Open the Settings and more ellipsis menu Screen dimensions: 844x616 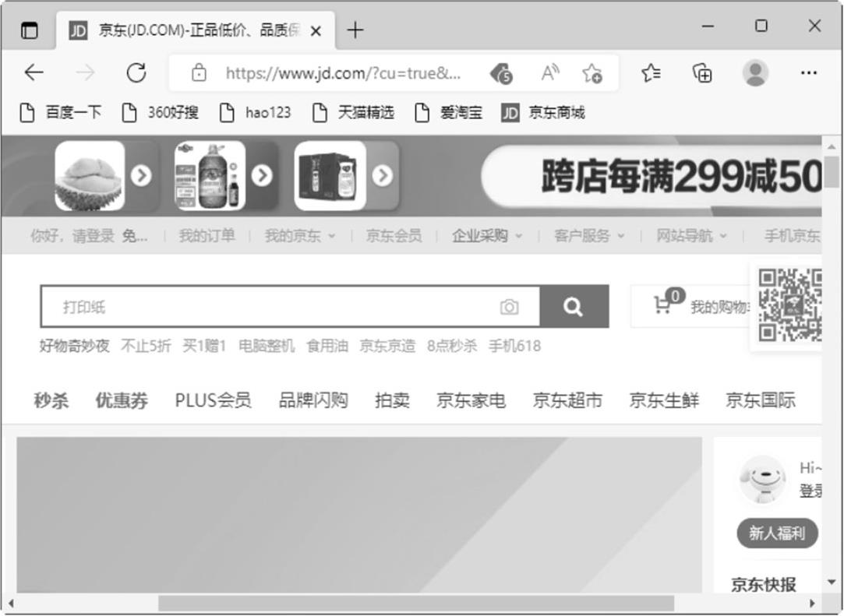click(x=808, y=72)
